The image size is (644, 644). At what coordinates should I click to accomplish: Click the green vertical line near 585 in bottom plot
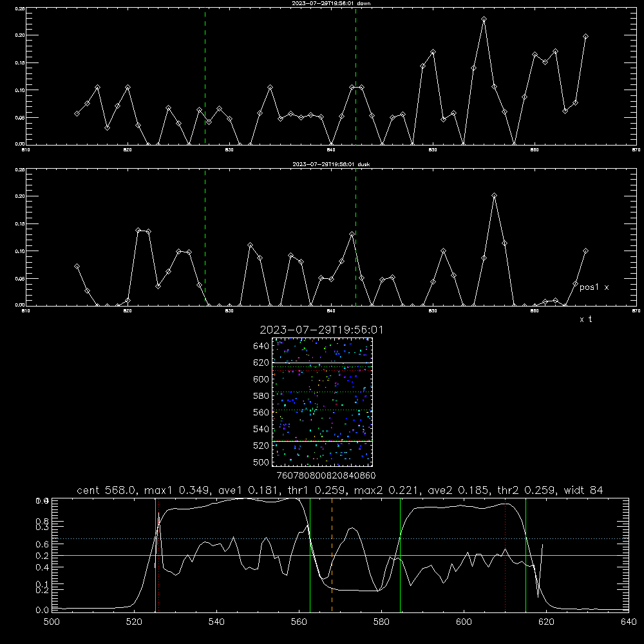click(x=400, y=554)
